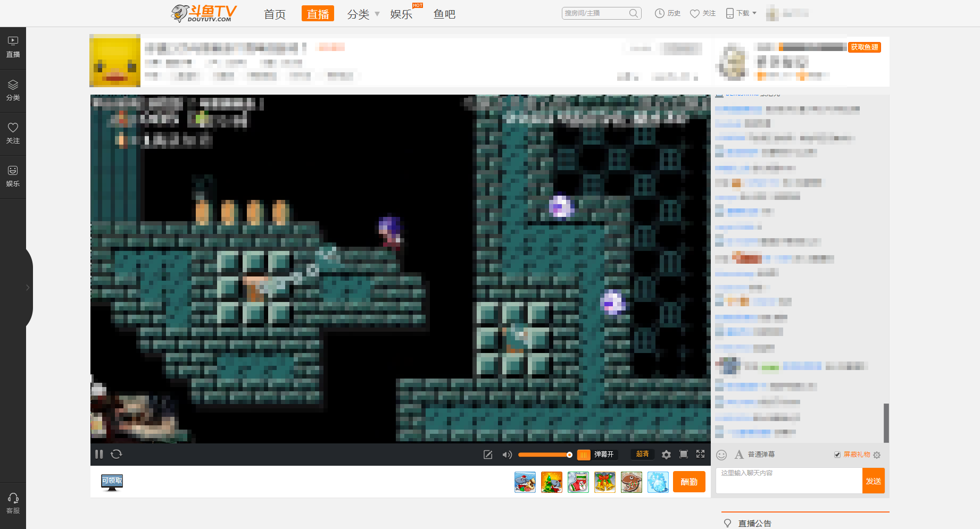Click the streamer level badge avatar
Screen dimensions: 980x529
point(733,62)
